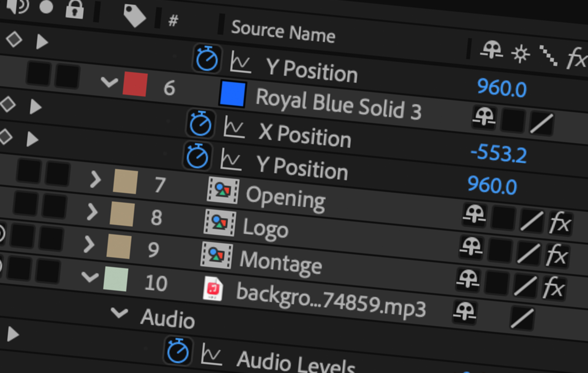Toggle stopwatch for Y Position above Royal Blue Solid 3
Viewport: 588px width, 373px height.
[x=207, y=59]
